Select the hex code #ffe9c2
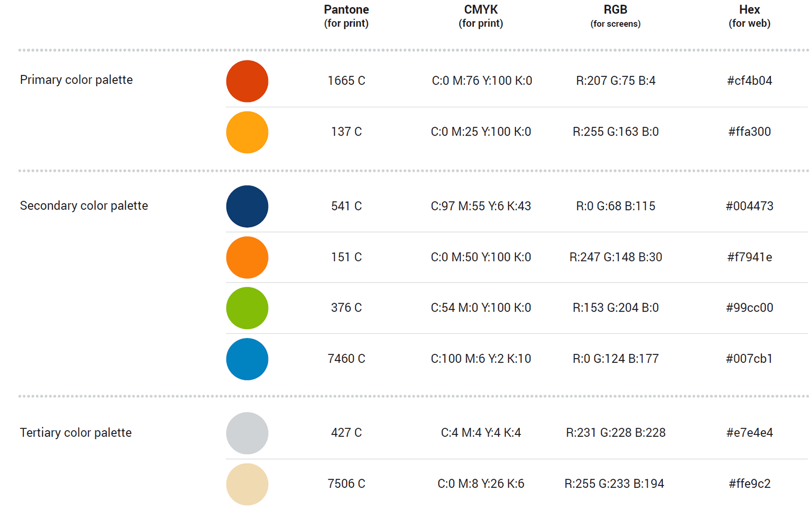This screenshot has width=812, height=507. click(x=749, y=483)
